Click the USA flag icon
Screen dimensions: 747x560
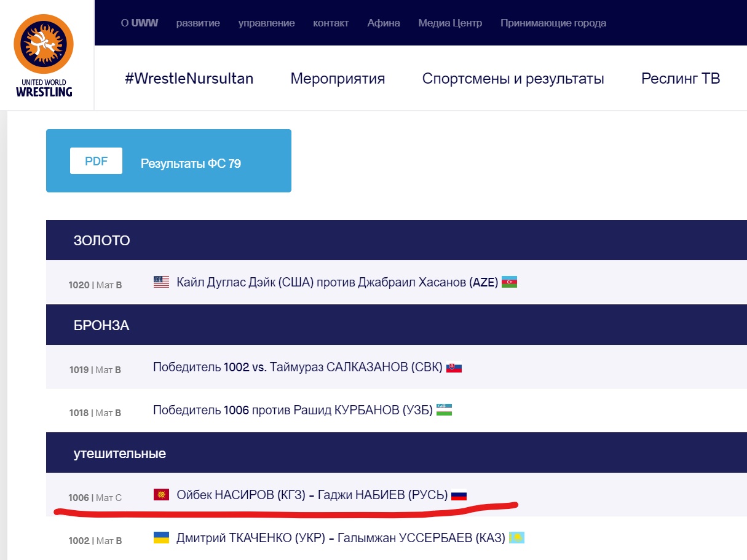(161, 282)
